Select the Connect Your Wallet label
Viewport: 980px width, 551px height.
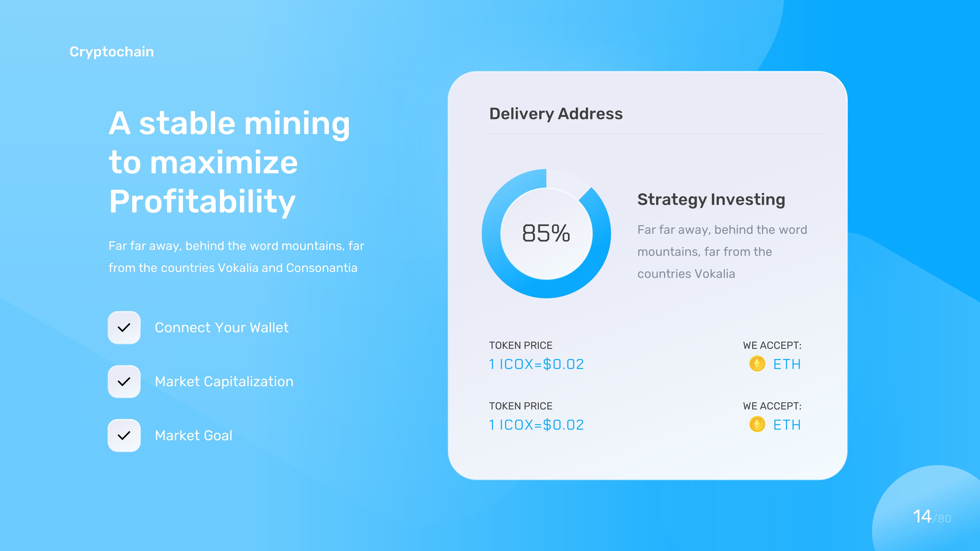click(x=221, y=327)
